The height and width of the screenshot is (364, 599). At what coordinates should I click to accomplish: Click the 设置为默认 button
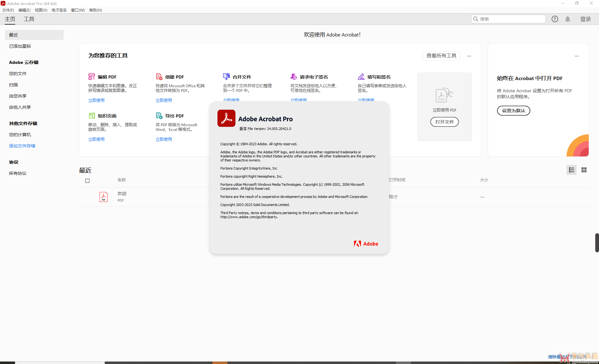point(513,111)
